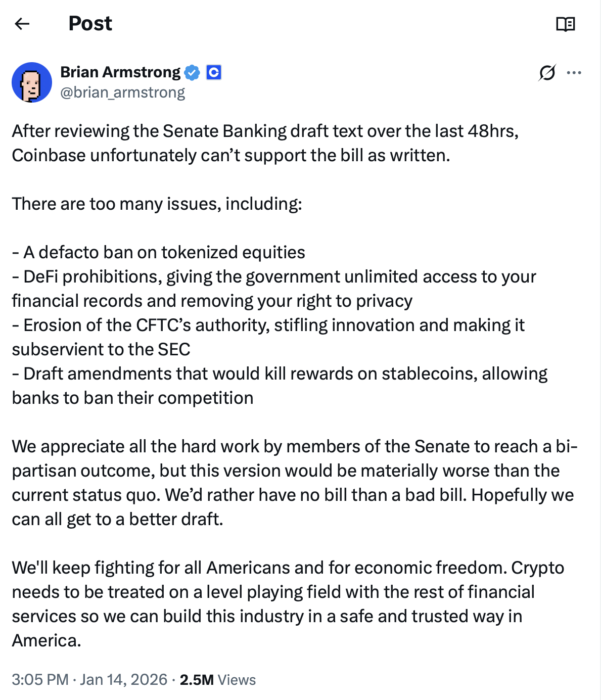
Task: Select the tokenized equities bullet line
Action: pos(159,252)
